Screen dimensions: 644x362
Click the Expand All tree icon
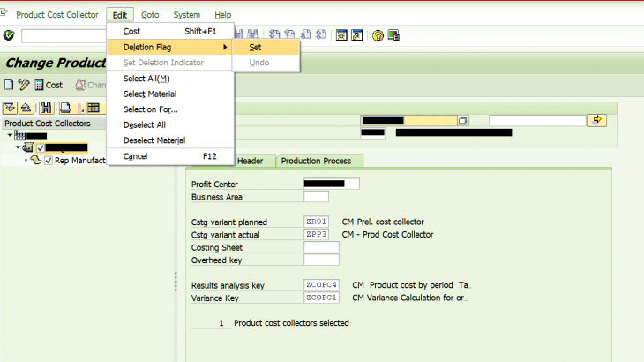[x=10, y=108]
